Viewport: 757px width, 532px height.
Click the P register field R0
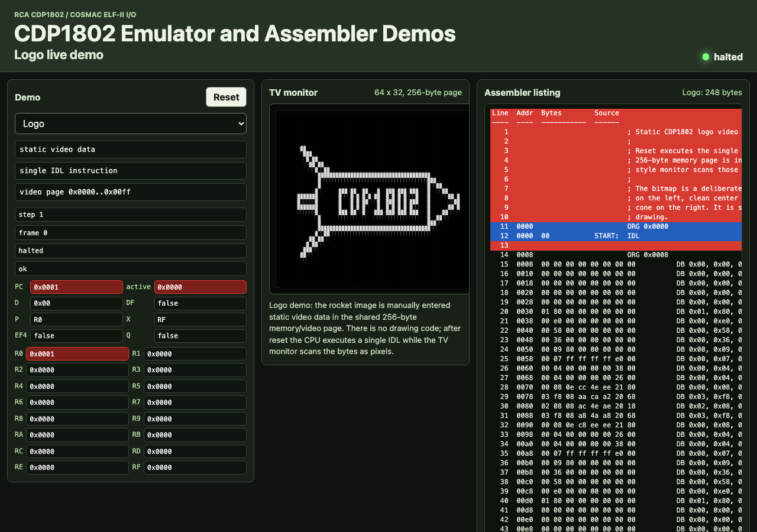(x=76, y=319)
